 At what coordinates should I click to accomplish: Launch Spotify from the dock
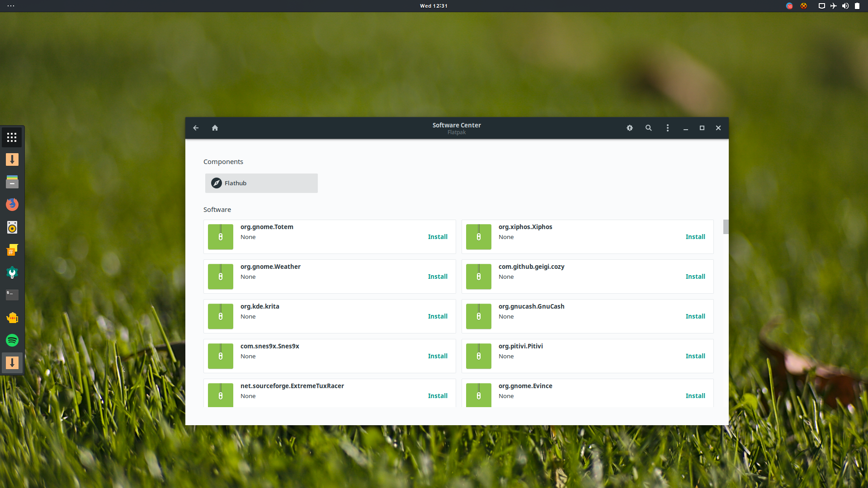(x=12, y=340)
